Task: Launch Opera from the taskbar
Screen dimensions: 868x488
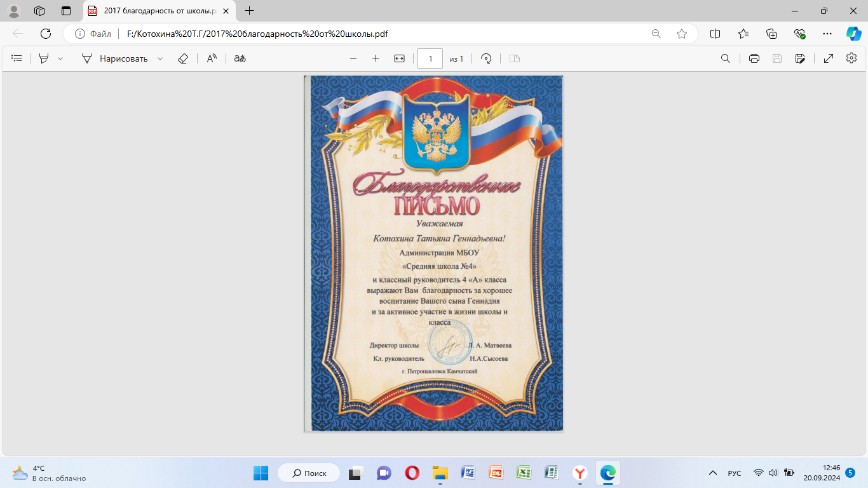Action: coord(412,473)
